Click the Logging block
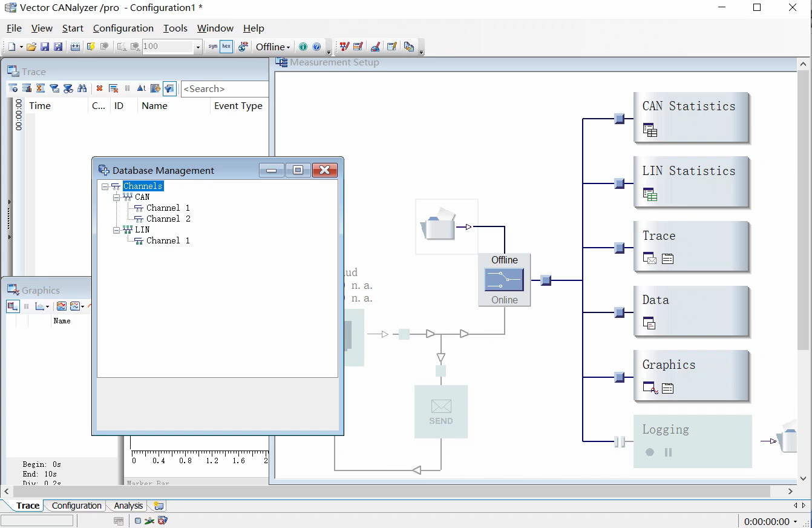Screen dimensions: 812x528 coord(693,441)
